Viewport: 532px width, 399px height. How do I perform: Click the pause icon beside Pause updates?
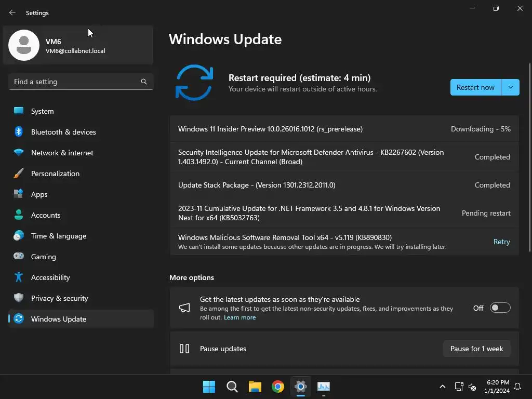coord(184,349)
